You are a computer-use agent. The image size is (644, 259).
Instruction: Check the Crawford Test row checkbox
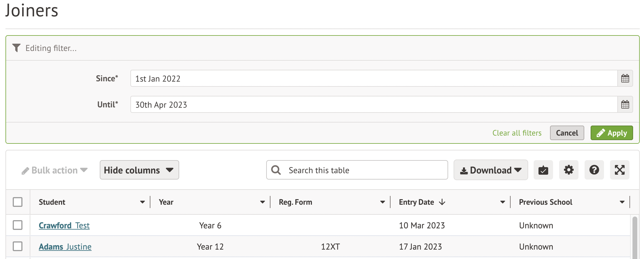click(x=18, y=225)
